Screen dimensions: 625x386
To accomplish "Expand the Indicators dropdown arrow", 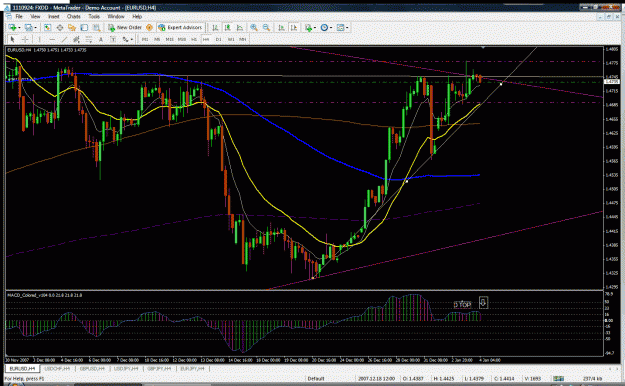I will [315, 28].
